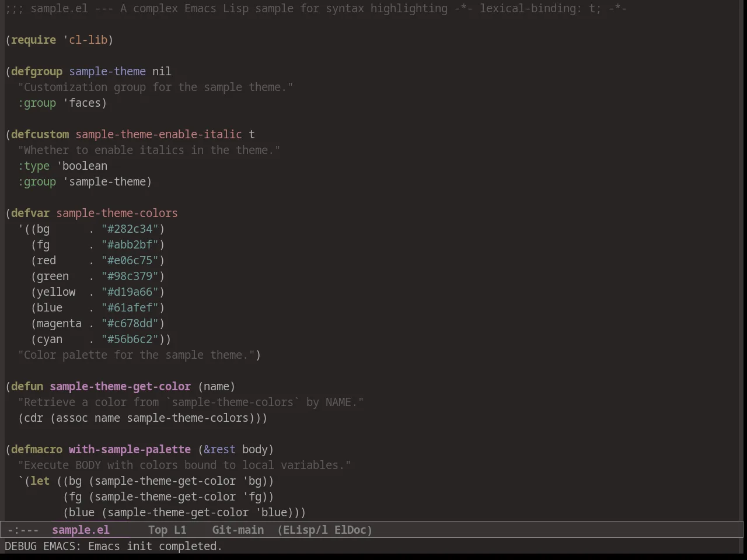The image size is (747, 560).
Task: Click the L1 line number indicator
Action: point(180,530)
